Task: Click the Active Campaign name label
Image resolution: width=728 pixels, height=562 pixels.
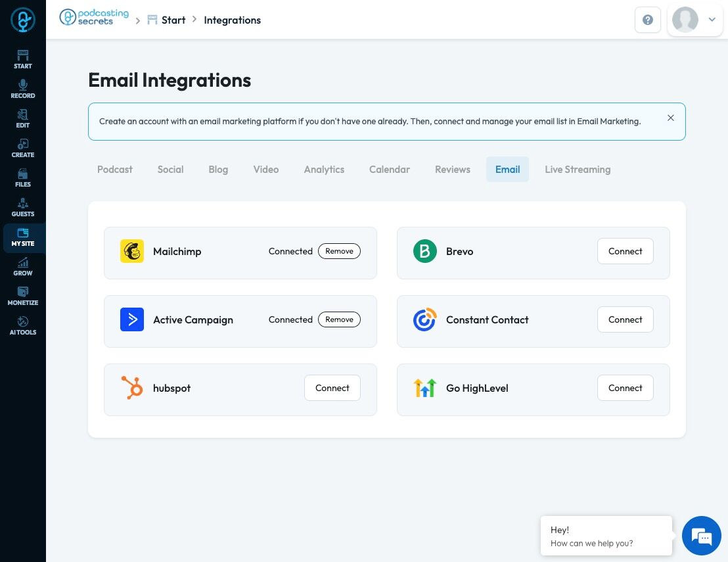Action: tap(193, 320)
